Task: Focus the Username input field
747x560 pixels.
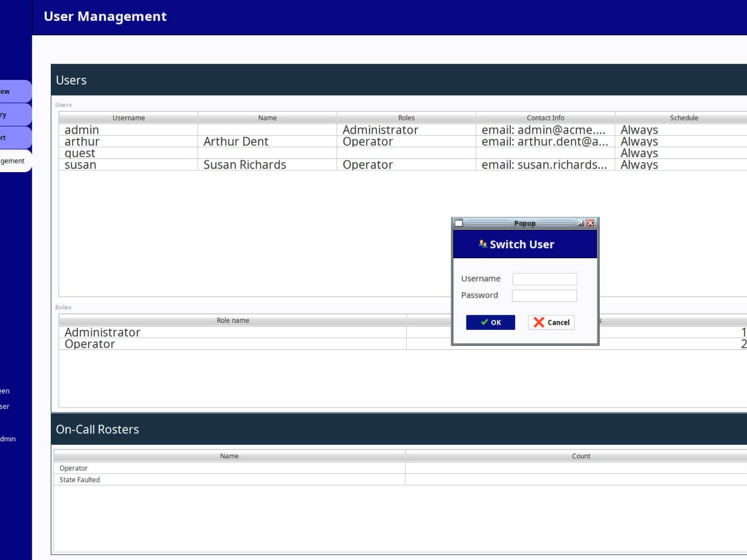Action: point(544,279)
